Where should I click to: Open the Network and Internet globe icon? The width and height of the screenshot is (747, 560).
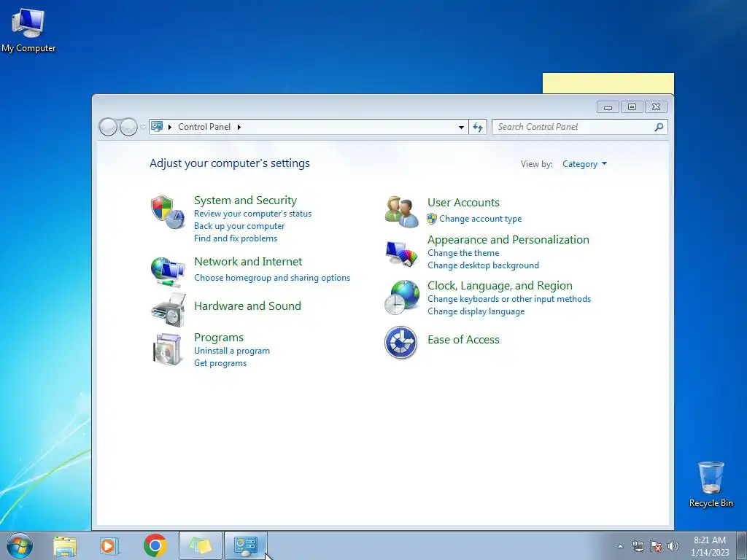167,272
